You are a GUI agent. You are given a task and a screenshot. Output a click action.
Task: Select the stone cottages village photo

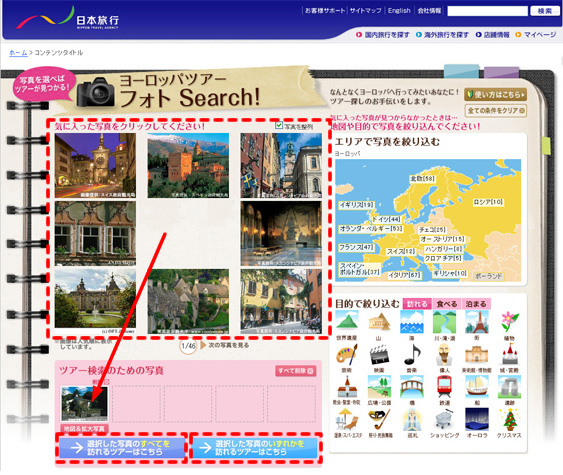[x=188, y=301]
